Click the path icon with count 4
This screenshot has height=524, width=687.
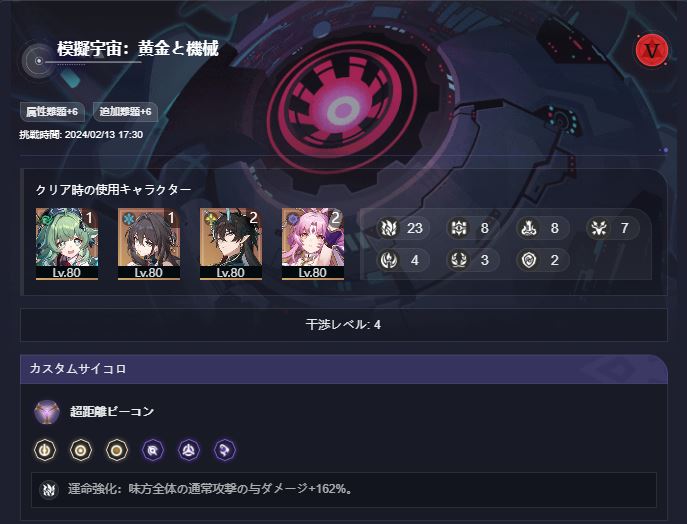[x=389, y=260]
